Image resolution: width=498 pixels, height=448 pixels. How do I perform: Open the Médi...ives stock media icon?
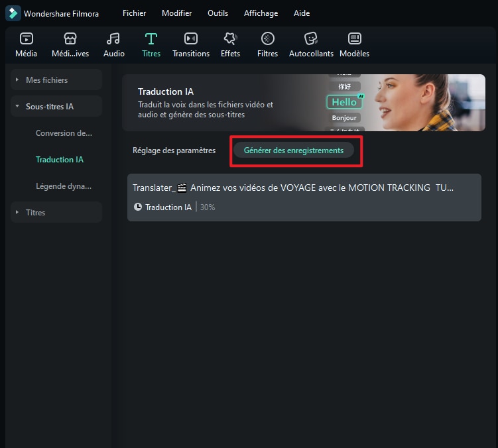pyautogui.click(x=70, y=38)
